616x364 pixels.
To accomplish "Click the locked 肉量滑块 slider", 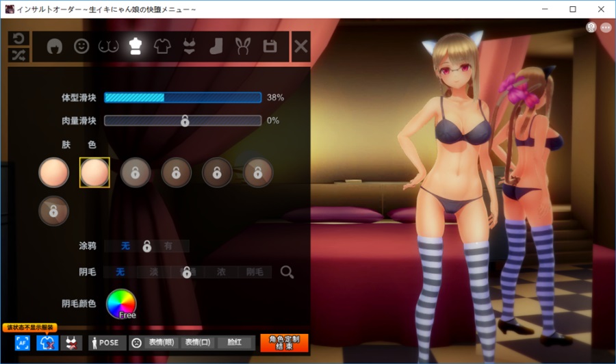I will (183, 120).
